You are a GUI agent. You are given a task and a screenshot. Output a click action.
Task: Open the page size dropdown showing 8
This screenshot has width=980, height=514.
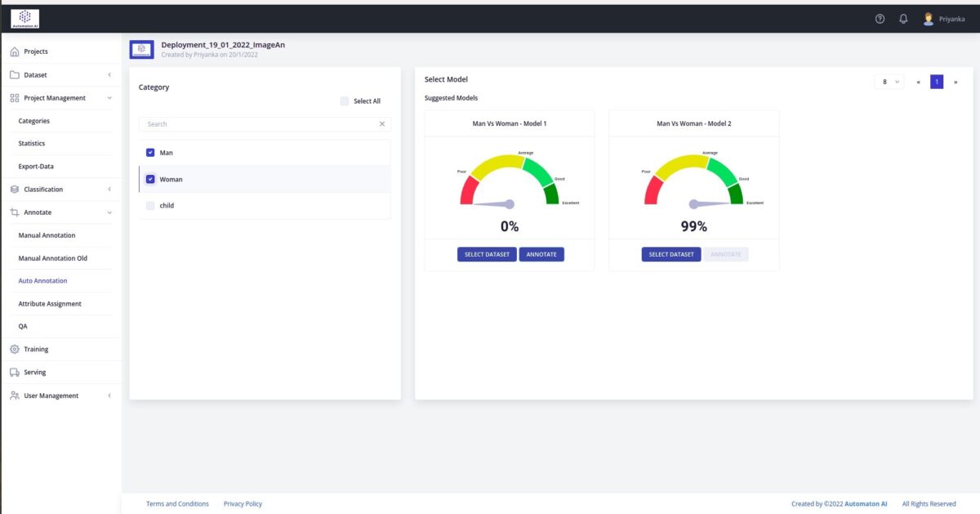pyautogui.click(x=889, y=82)
